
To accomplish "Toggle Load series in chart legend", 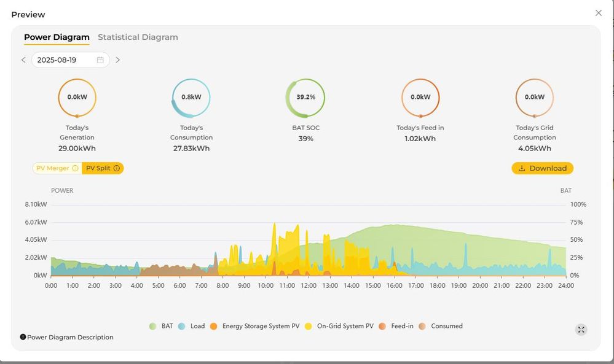I will pyautogui.click(x=191, y=327).
